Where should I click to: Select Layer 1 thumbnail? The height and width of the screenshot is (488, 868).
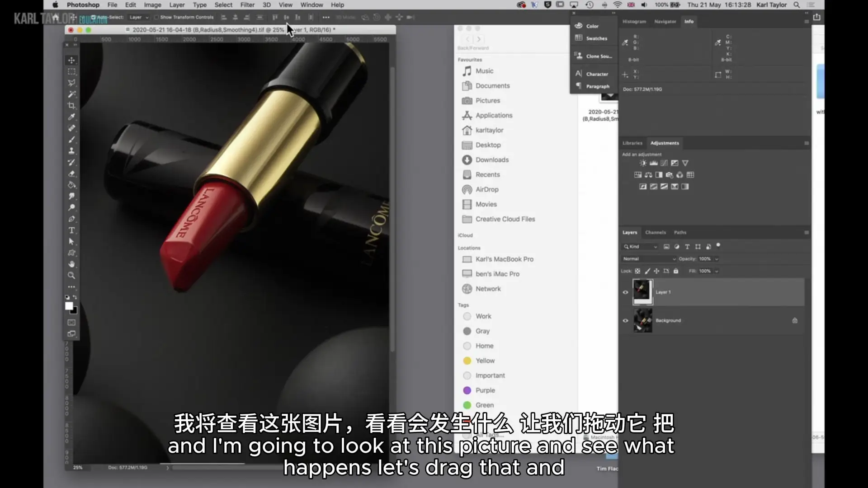point(642,292)
